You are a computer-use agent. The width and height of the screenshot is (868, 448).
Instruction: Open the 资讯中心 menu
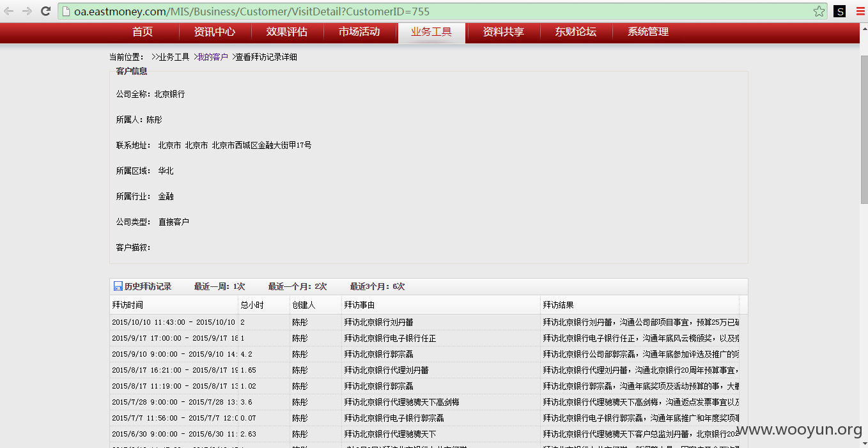(x=215, y=32)
